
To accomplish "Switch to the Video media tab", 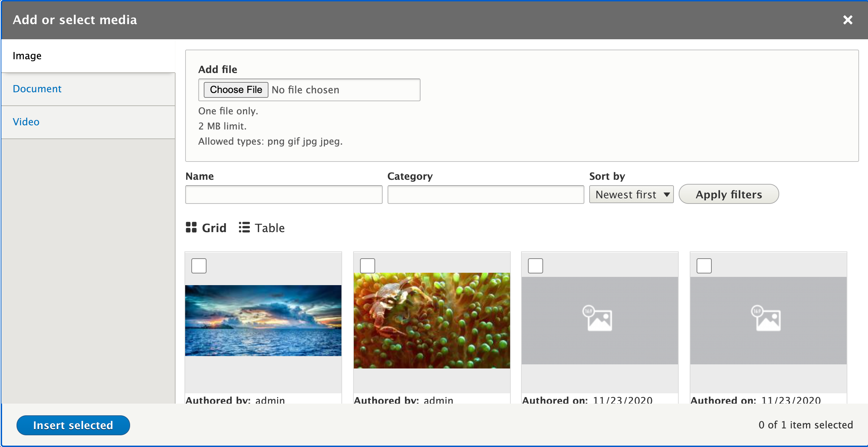I will 26,122.
